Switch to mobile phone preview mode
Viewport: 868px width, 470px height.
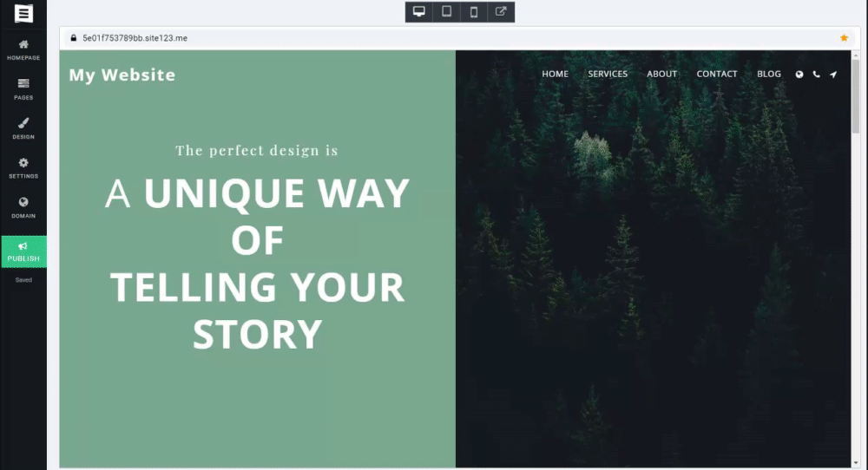(x=474, y=11)
